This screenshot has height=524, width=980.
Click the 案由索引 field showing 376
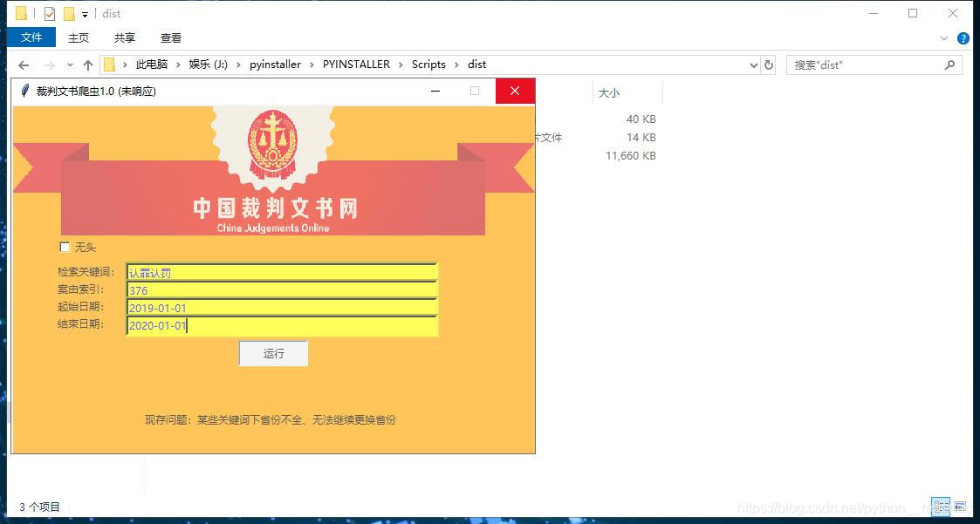(x=282, y=290)
